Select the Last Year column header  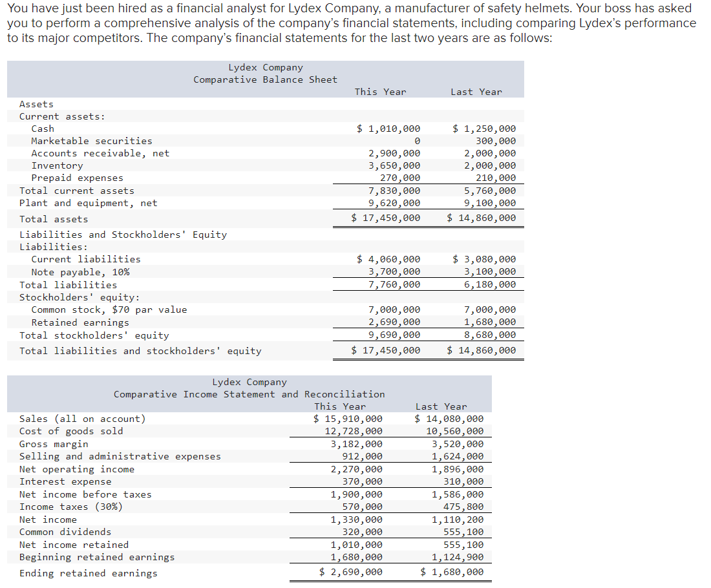pos(476,92)
